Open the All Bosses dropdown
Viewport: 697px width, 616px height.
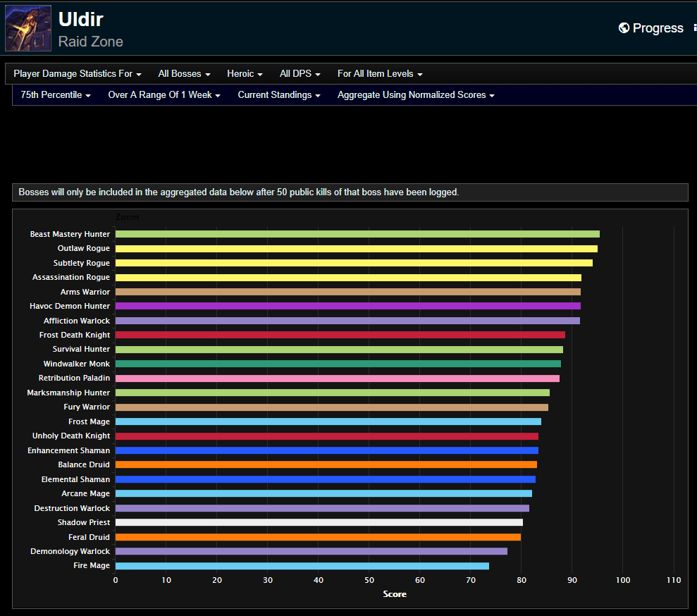(183, 73)
